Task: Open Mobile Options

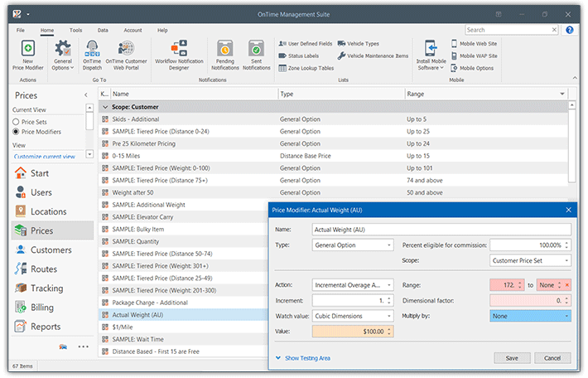Action: [x=472, y=68]
